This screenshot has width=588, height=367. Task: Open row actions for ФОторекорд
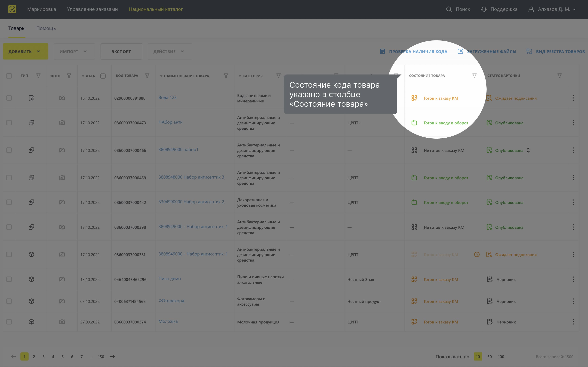[573, 301]
